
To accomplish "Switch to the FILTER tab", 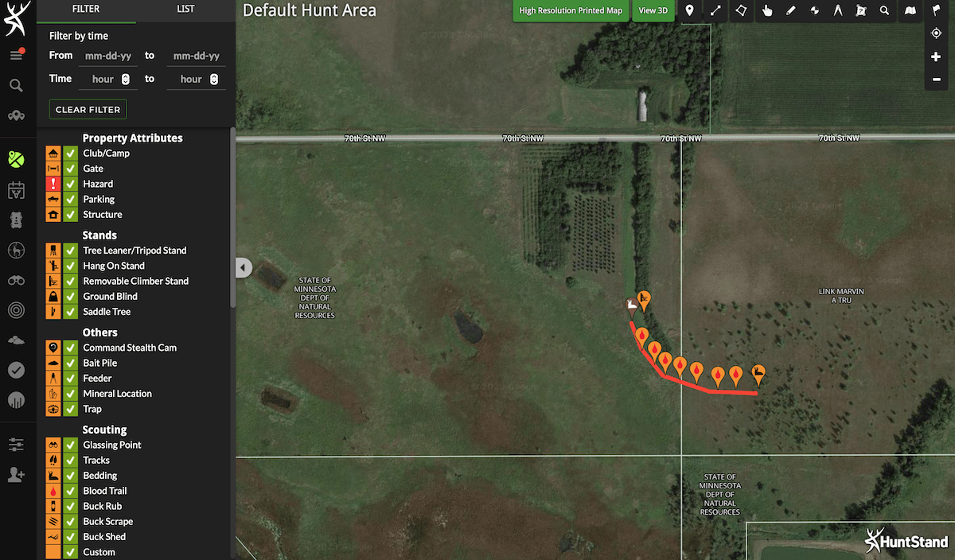I will (86, 10).
